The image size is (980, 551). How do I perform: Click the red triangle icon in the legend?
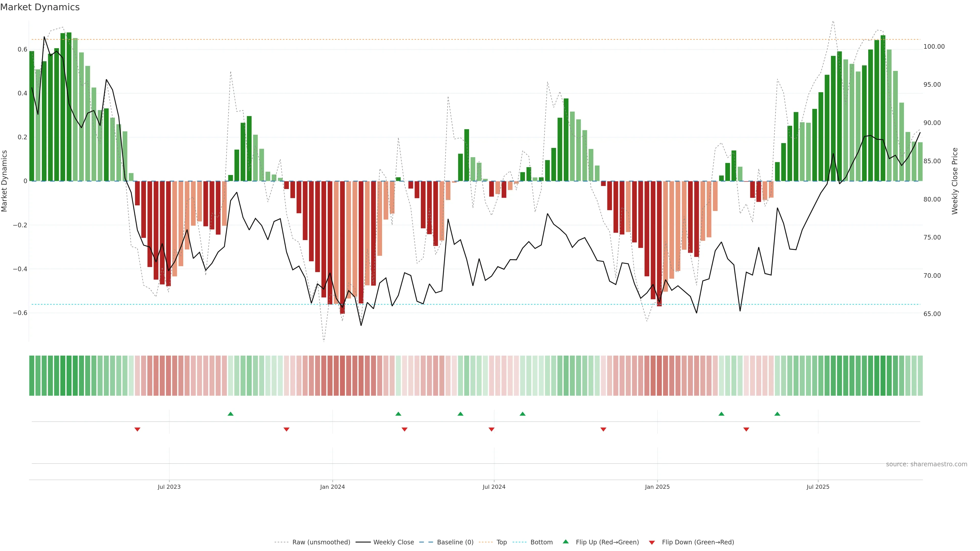tap(652, 542)
